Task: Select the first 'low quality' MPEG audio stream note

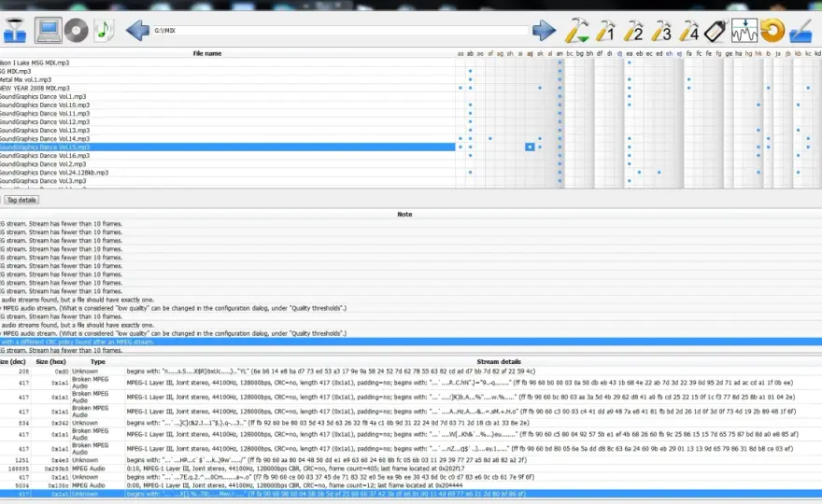Action: [411, 308]
